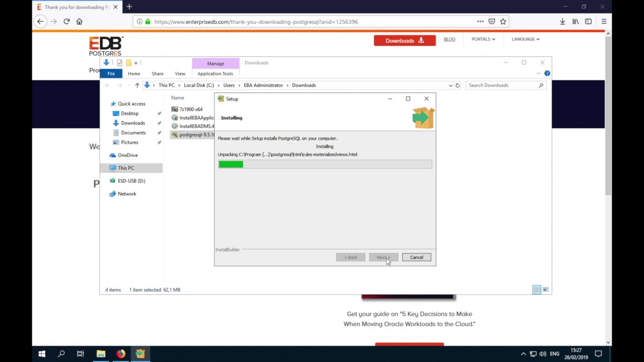Reload the page in Firefox

(x=66, y=22)
